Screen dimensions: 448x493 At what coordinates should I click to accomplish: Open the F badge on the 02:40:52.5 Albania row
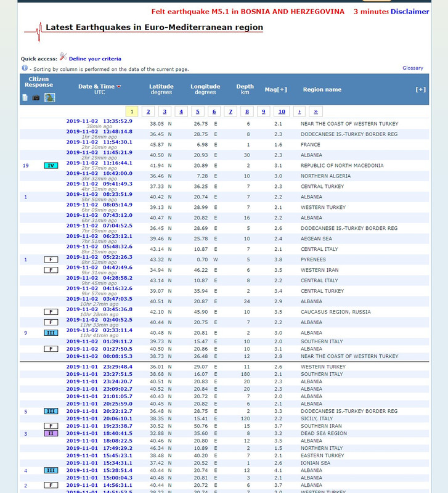pos(51,322)
